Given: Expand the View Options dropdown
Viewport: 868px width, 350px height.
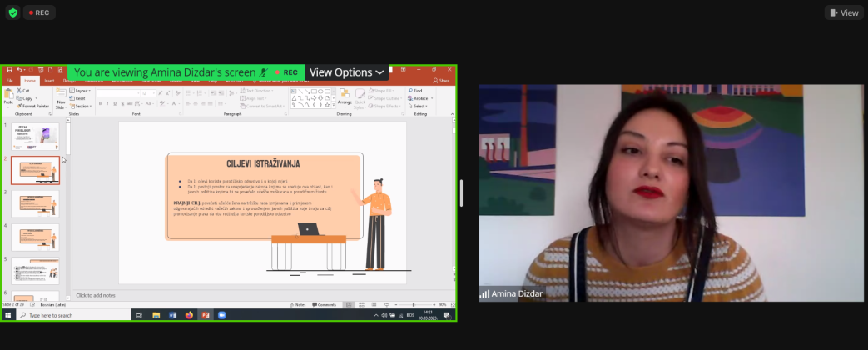Looking at the screenshot, I should click(347, 72).
